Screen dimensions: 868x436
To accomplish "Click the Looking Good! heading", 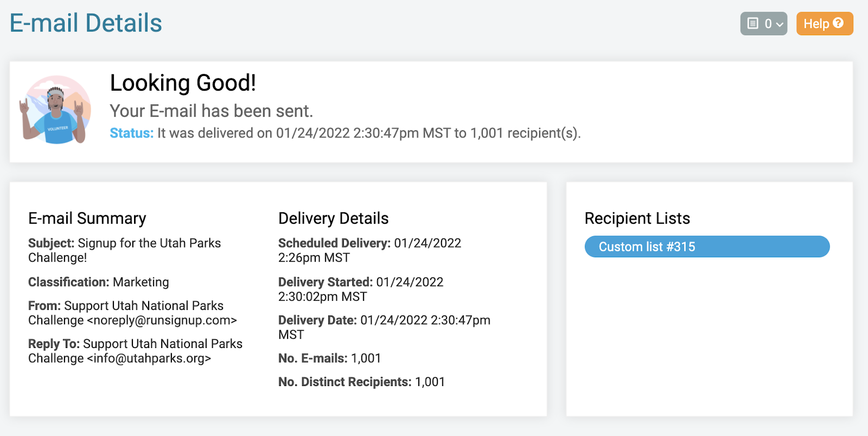I will [182, 83].
